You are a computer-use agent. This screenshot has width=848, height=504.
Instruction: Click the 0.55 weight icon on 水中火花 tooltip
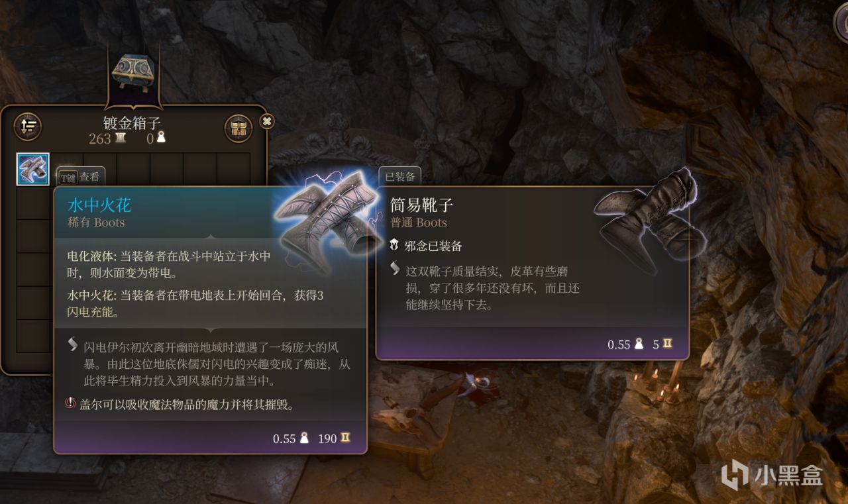(x=305, y=438)
